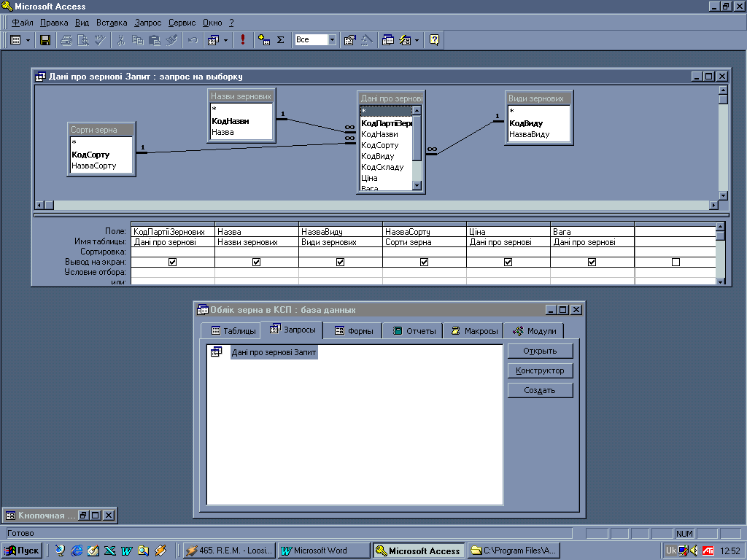Open the New Object dropdown arrow
The height and width of the screenshot is (560, 747).
coord(417,40)
